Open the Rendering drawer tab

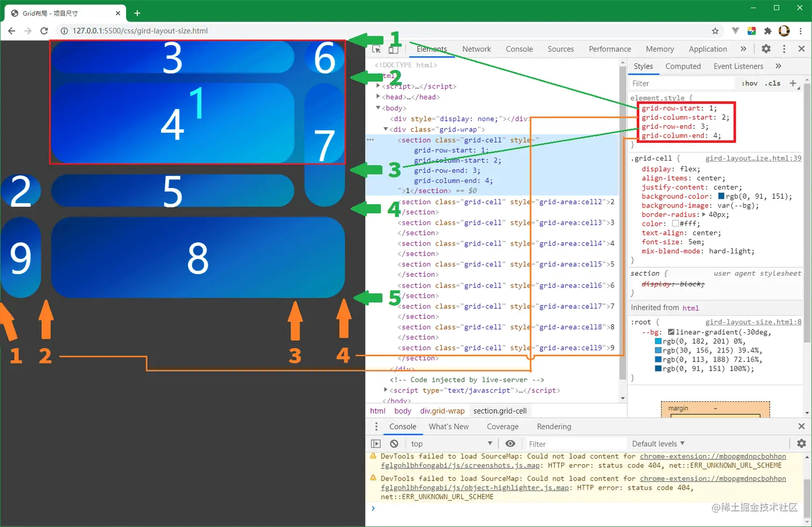pos(554,426)
